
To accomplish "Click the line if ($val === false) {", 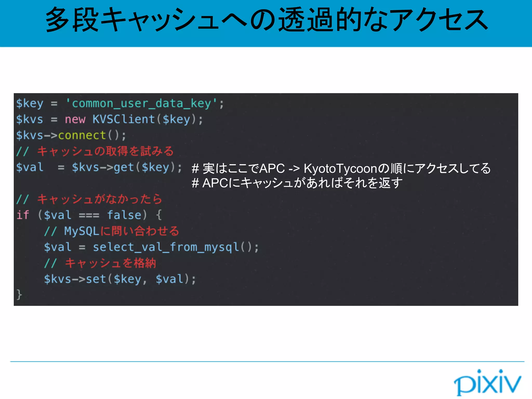I will [x=89, y=215].
